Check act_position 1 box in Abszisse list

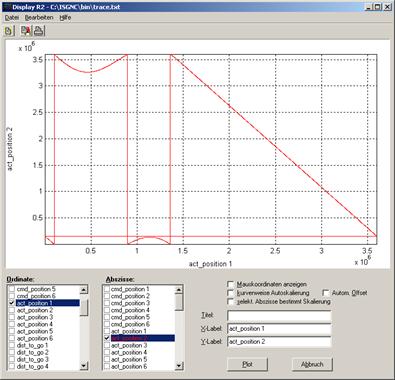(107, 331)
